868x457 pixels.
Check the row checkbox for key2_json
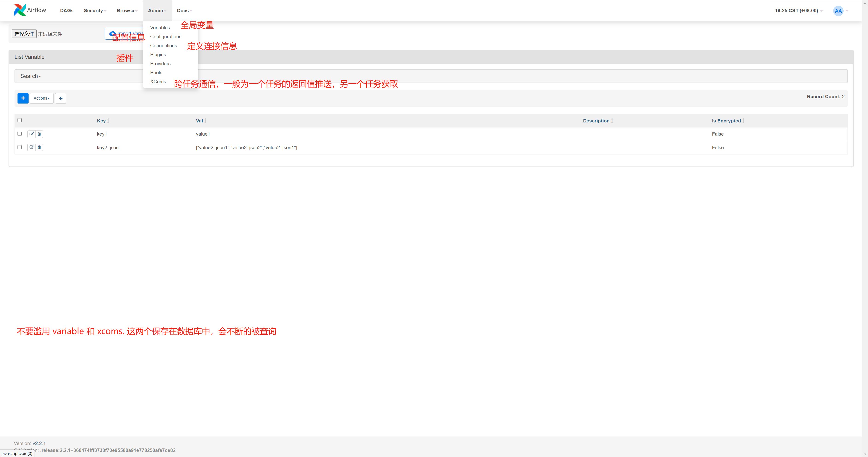click(20, 147)
